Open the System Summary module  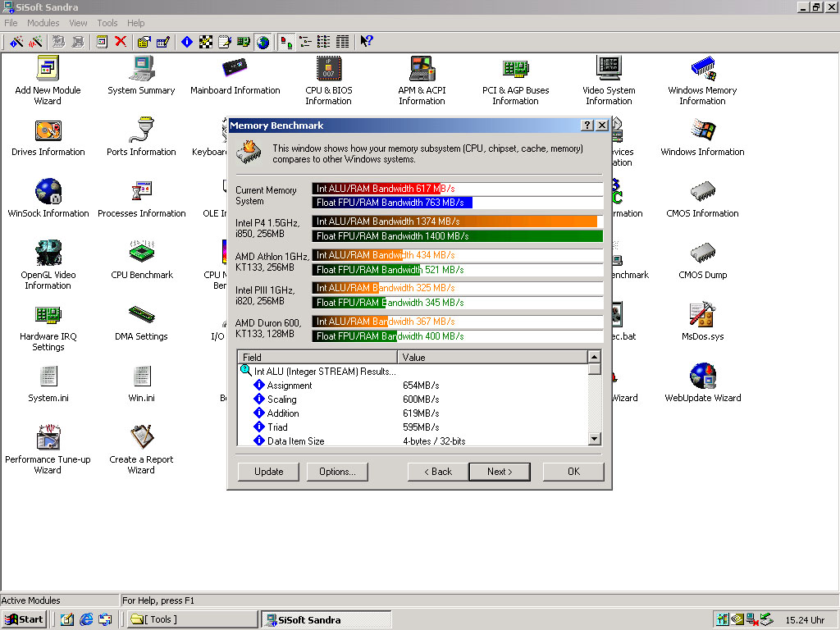coord(141,69)
